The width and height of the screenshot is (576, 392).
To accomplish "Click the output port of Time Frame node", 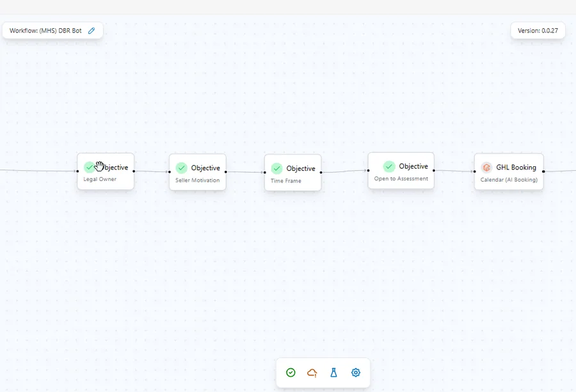I will [321, 173].
